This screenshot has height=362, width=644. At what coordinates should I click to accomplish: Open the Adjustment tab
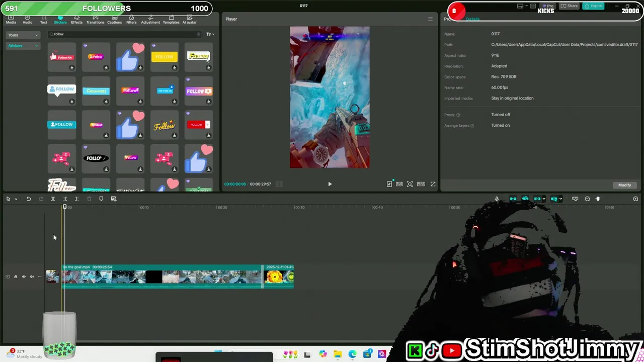tap(150, 20)
